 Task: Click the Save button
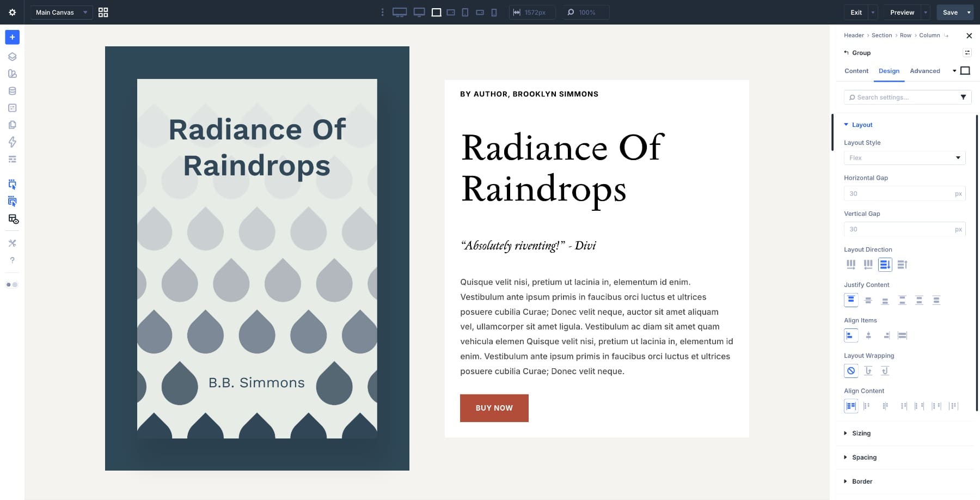click(x=950, y=12)
